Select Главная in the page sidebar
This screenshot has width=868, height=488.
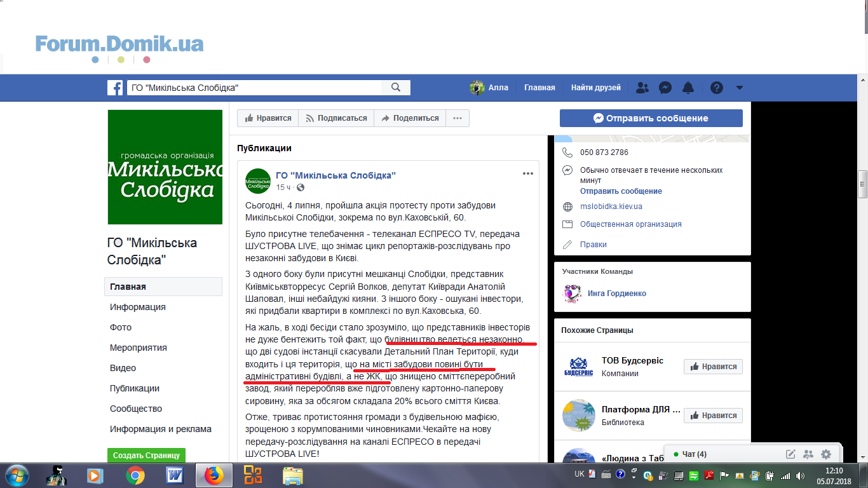tap(163, 287)
